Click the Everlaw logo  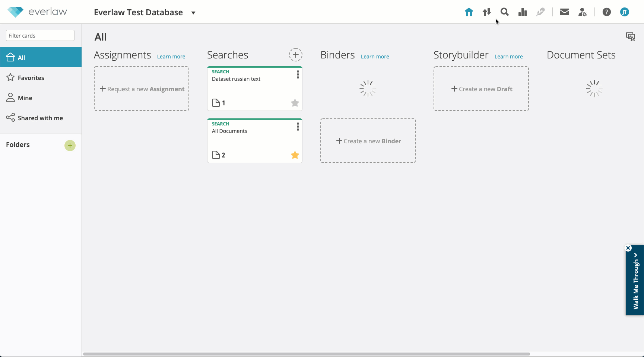[x=37, y=12]
